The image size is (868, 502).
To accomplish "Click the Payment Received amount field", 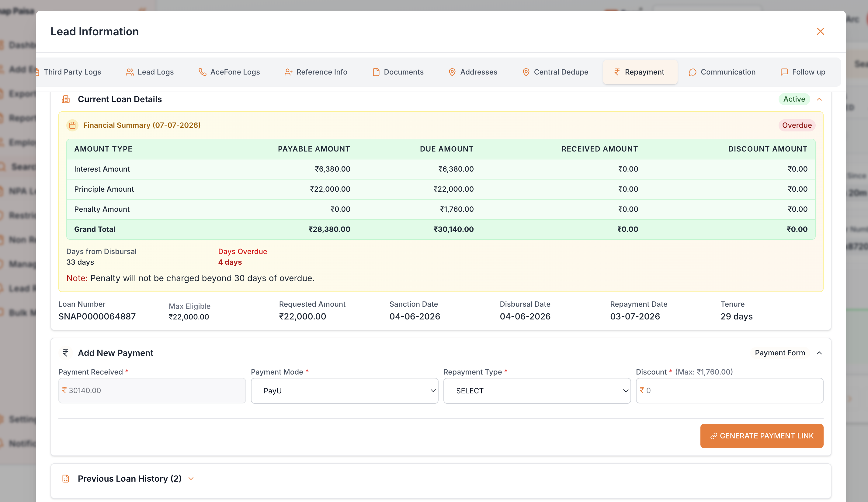I will click(x=152, y=391).
